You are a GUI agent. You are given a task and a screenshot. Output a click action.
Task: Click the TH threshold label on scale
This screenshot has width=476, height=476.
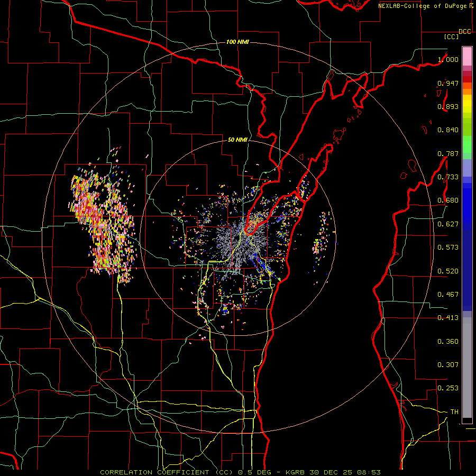(454, 412)
